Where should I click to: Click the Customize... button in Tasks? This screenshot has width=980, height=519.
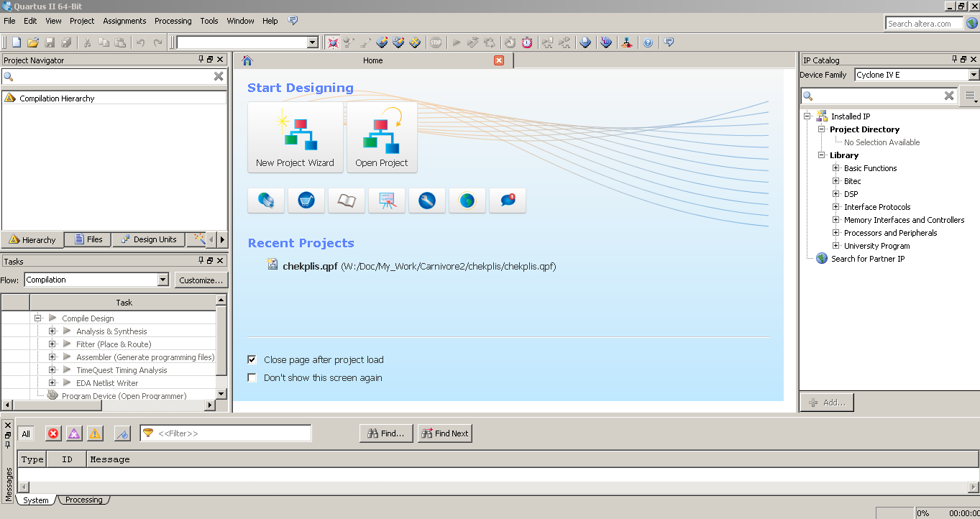tap(201, 280)
